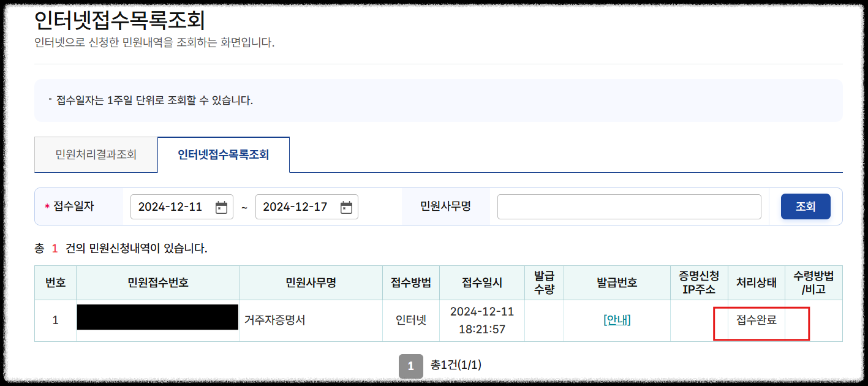Click the 접수방법 cell showing 인터넷

coord(410,320)
